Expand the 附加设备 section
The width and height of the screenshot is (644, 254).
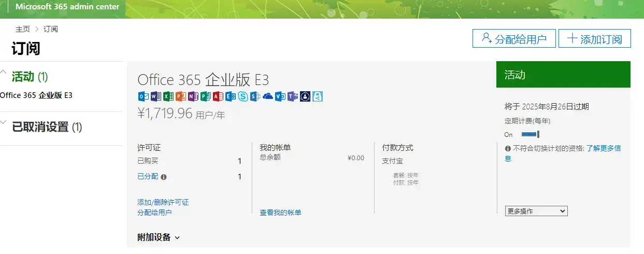(x=159, y=237)
